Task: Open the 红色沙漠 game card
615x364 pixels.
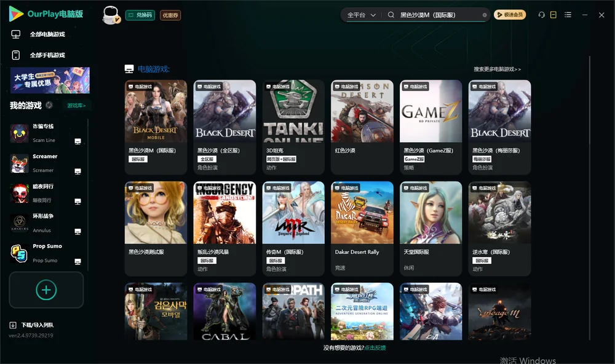Action: [362, 127]
